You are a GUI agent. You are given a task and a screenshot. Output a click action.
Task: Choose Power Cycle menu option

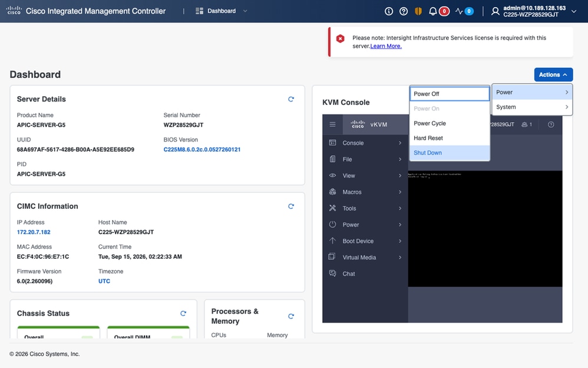click(x=450, y=123)
